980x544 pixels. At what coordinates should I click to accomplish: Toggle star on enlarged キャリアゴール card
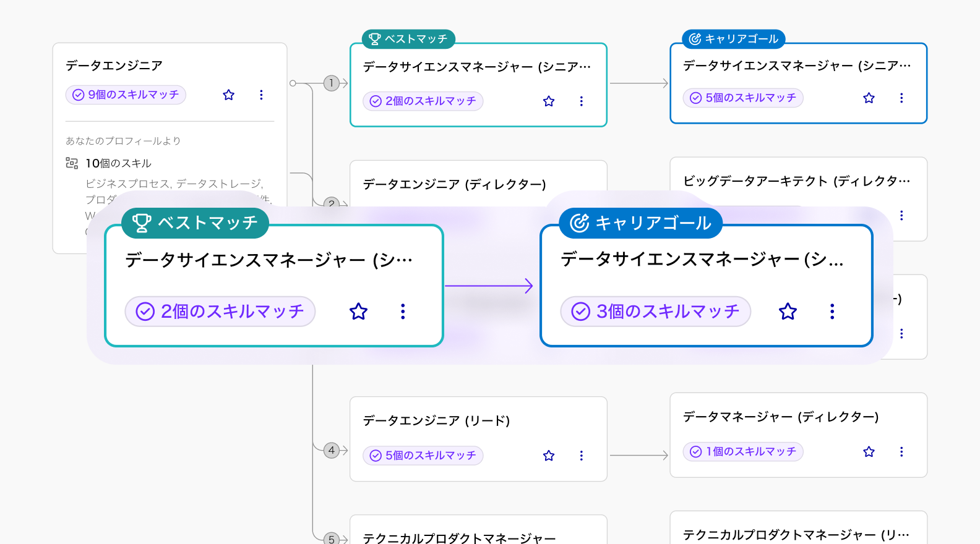[x=788, y=311]
